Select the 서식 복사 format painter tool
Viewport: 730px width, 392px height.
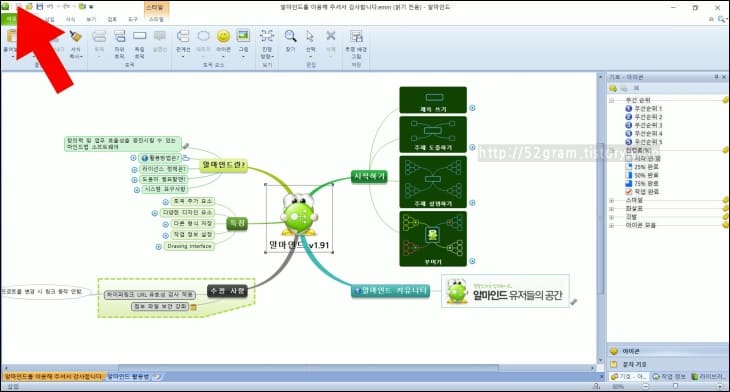coord(75,45)
